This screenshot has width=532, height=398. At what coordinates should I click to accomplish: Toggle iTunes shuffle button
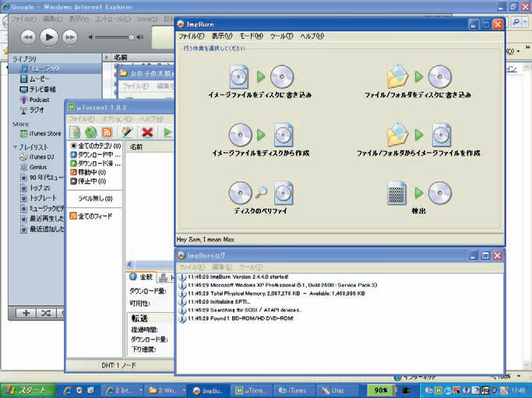pyautogui.click(x=46, y=313)
